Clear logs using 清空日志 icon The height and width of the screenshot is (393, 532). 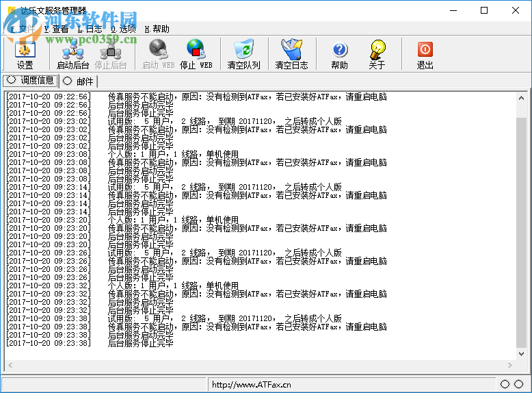pos(291,54)
